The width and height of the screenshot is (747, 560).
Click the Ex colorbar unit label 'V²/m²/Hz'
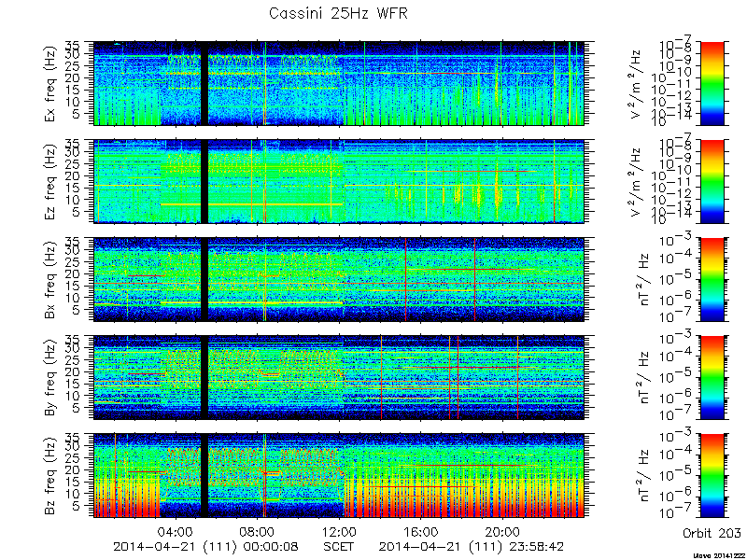[637, 84]
